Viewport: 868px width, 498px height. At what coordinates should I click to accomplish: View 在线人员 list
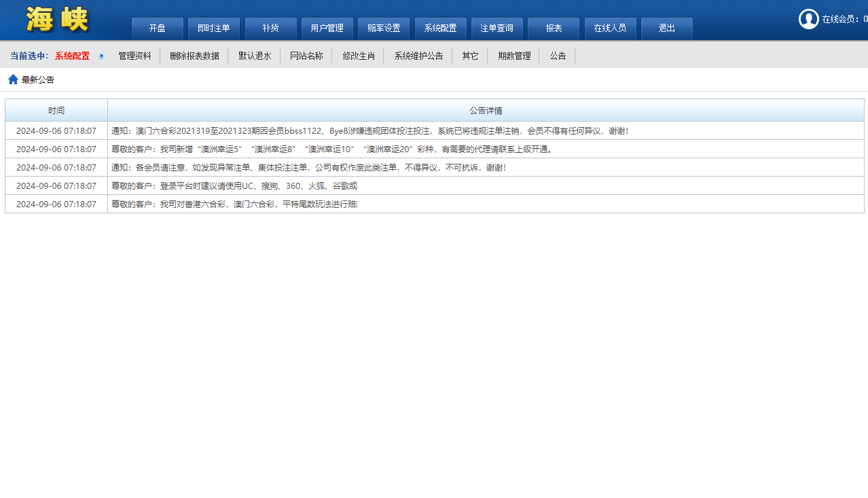point(610,29)
